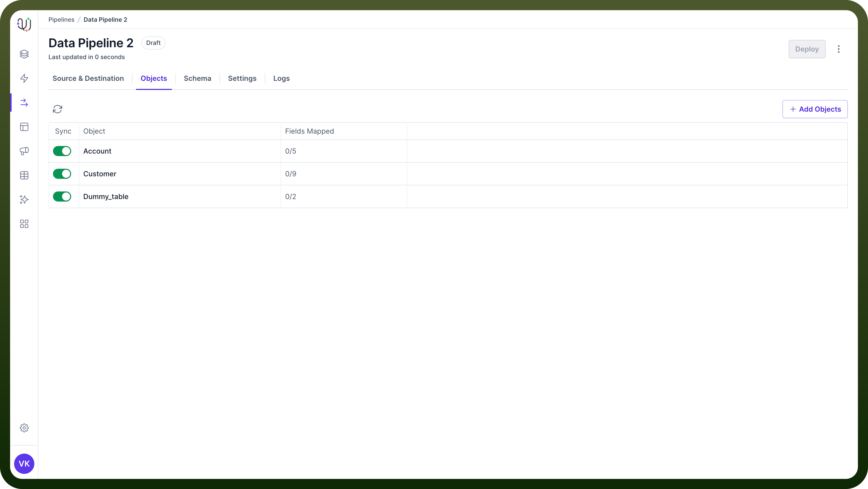Screen dimensions: 868x489
Task: Click the Sync column header
Action: coord(63,131)
